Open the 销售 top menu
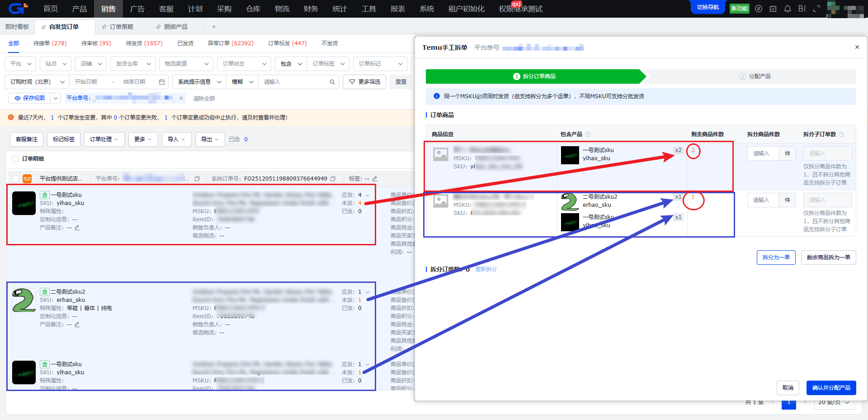The width and height of the screenshot is (868, 420). point(108,9)
